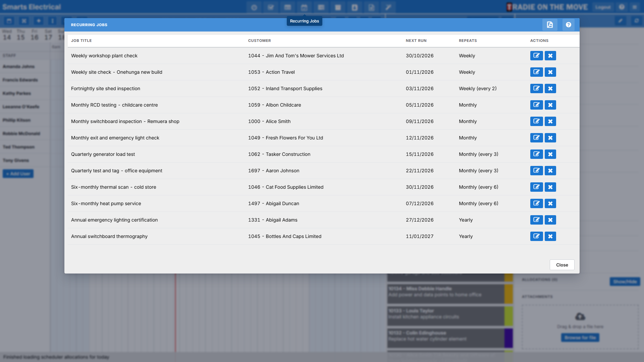
Task: Edit Weekly site check Onehunga job
Action: [x=537, y=72]
